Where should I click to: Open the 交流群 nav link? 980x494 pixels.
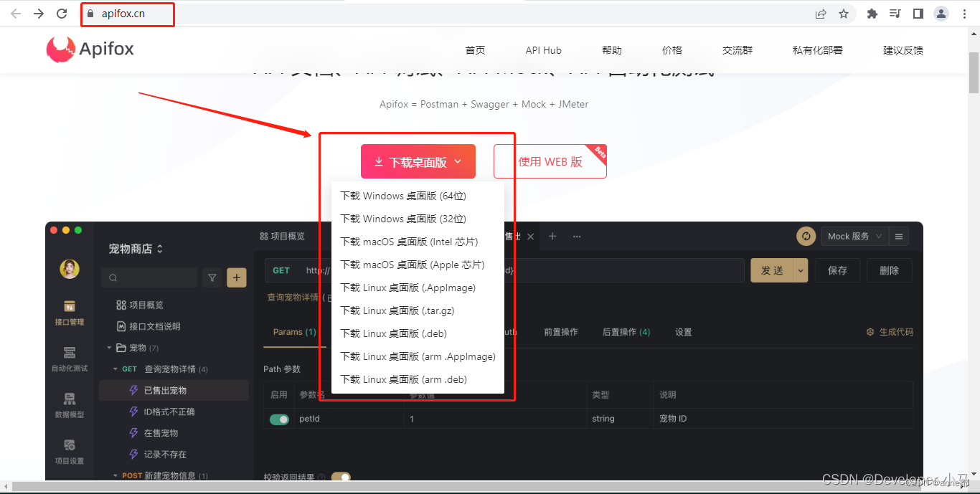pos(738,50)
